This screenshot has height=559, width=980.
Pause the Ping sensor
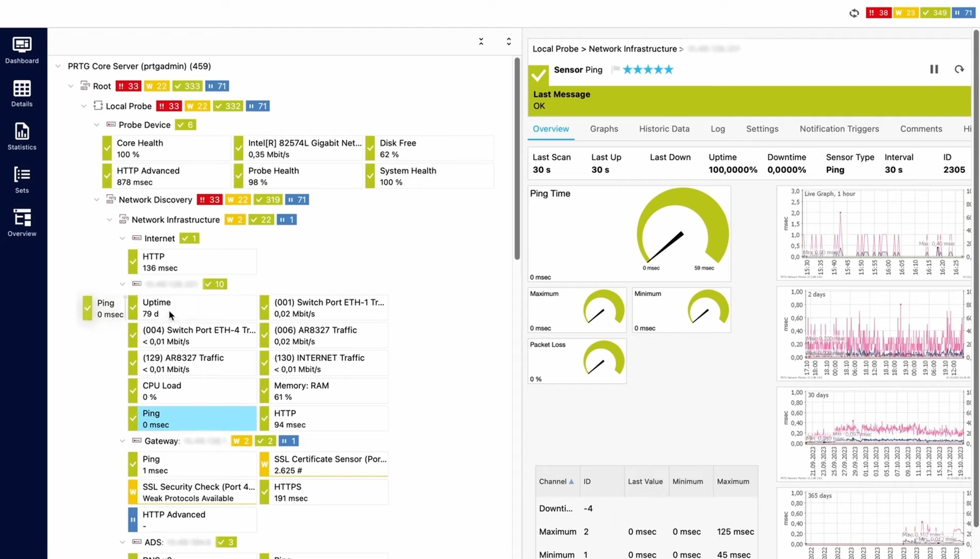pos(934,69)
